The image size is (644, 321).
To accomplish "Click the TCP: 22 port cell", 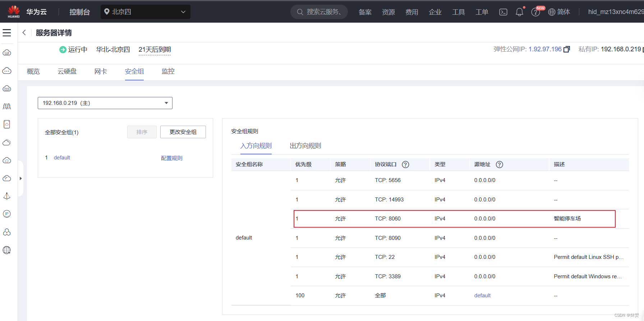I will click(x=385, y=257).
